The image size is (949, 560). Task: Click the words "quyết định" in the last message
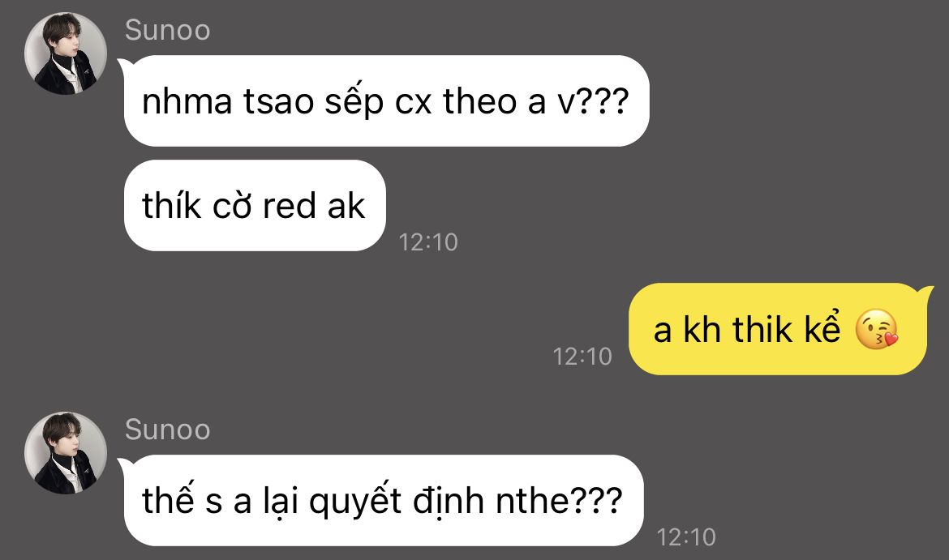pyautogui.click(x=397, y=502)
